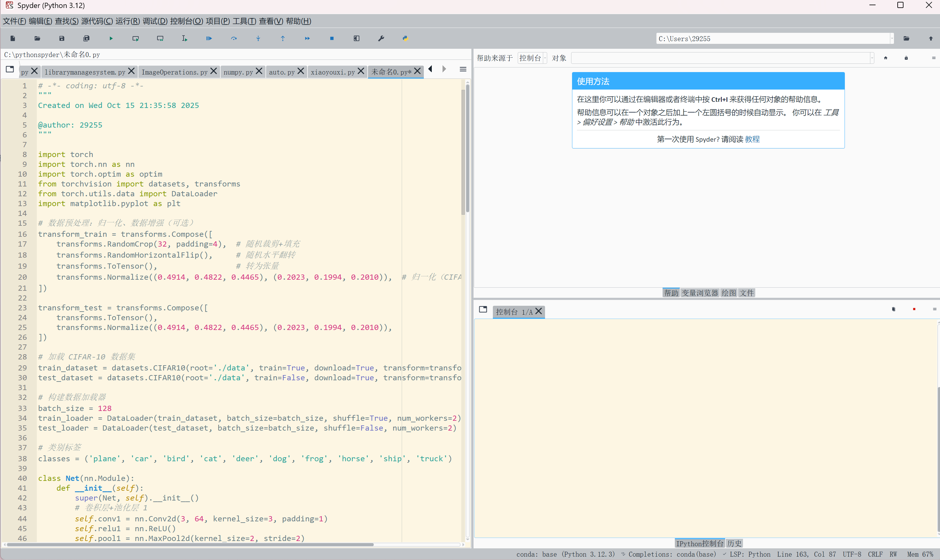The image size is (940, 560).
Task: Open the 运行(R) menu
Action: pyautogui.click(x=128, y=21)
